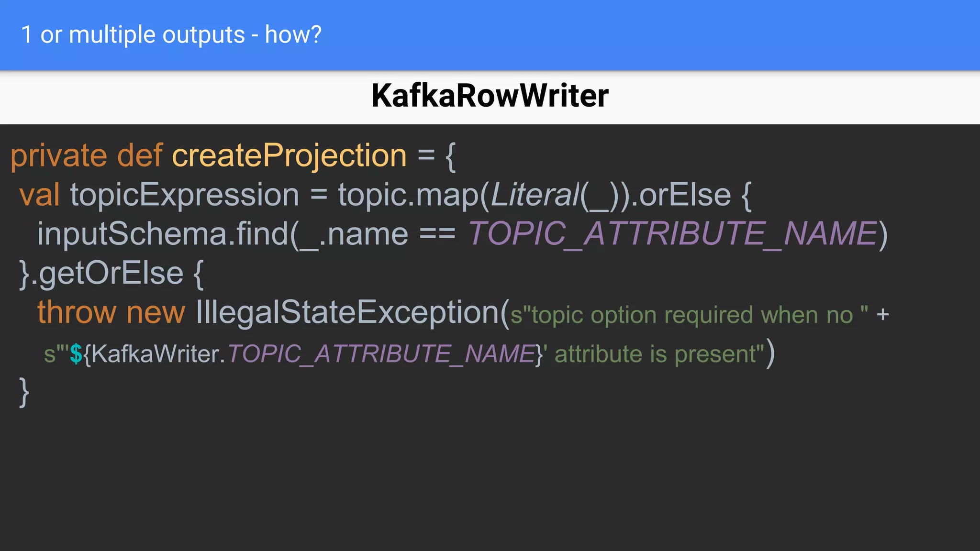Click the 'throw' keyword
980x551 pixels.
77,313
